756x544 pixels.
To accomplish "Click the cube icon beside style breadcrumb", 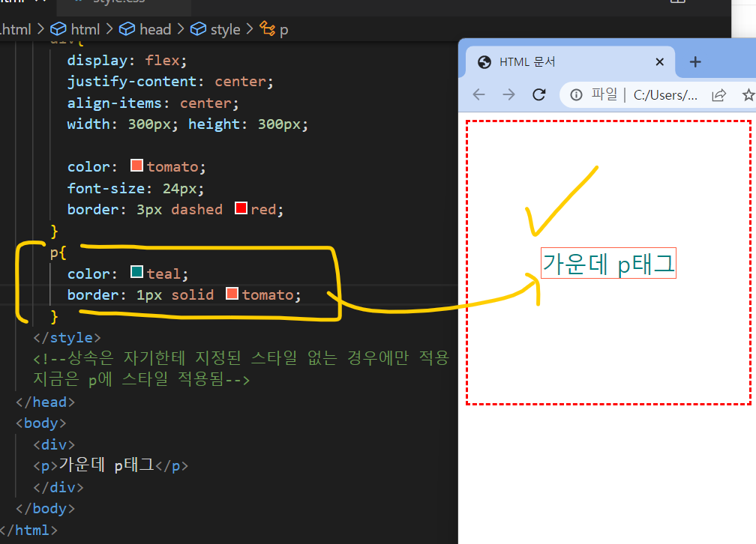I will click(x=198, y=29).
